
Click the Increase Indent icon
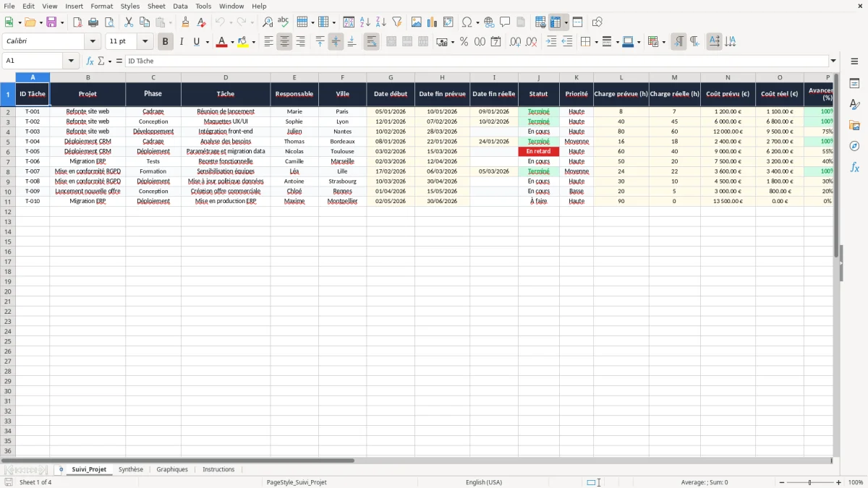[551, 42]
